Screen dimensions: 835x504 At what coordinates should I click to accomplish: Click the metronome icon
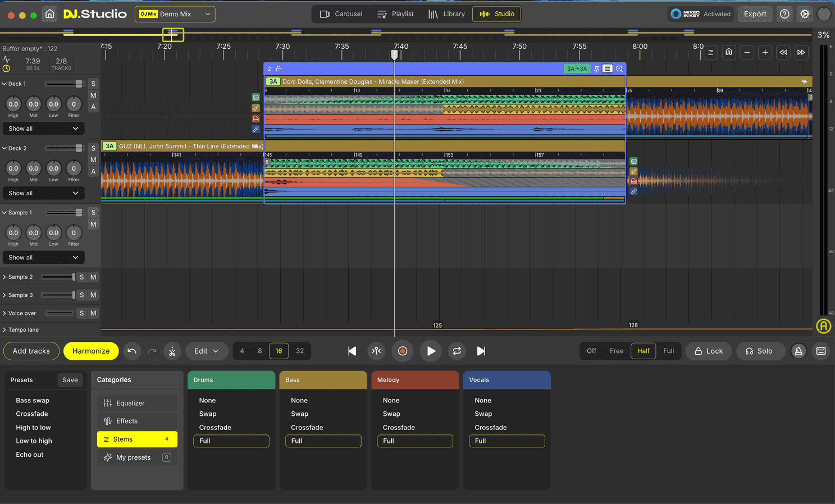[798, 351]
